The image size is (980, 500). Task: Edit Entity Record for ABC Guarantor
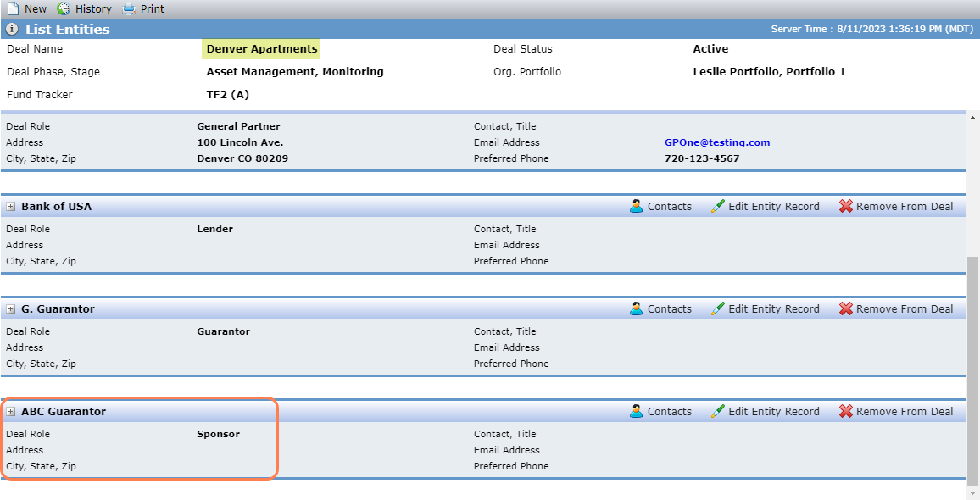765,411
